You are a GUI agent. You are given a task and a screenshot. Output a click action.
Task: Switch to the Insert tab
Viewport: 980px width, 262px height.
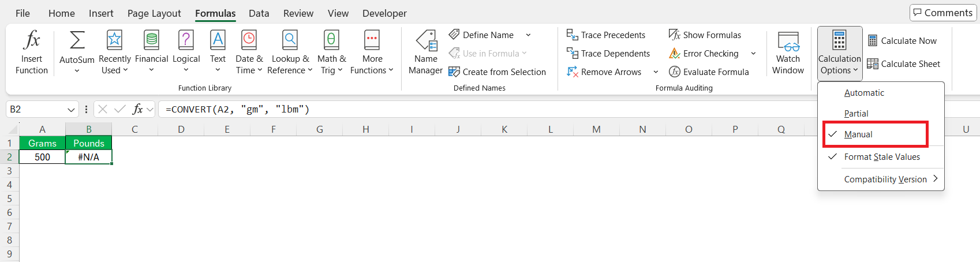coord(101,13)
